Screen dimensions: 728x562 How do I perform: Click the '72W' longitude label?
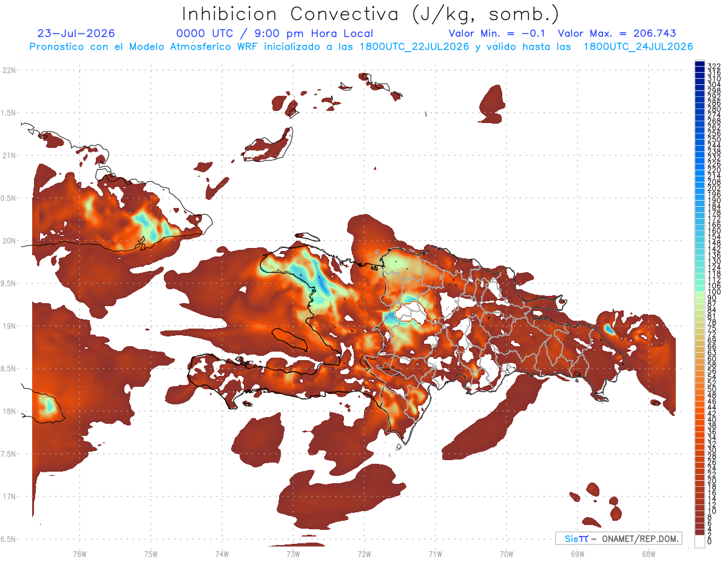coord(364,554)
